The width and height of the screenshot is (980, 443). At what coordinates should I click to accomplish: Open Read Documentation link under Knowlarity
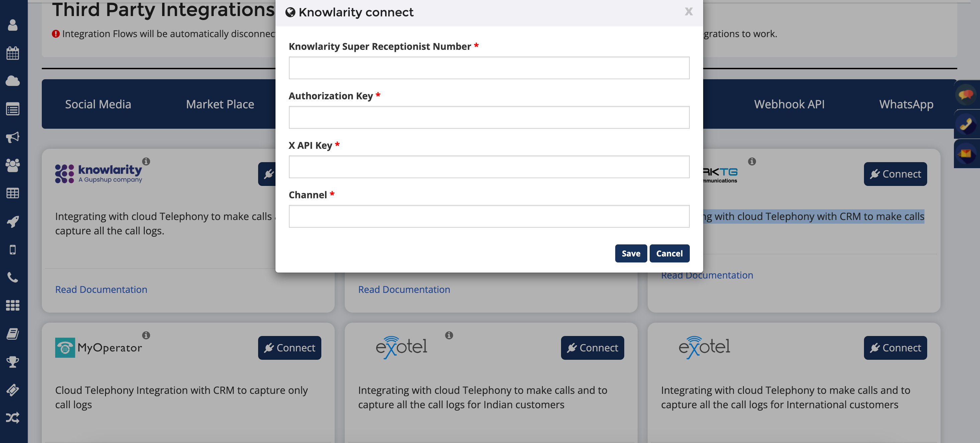click(x=101, y=290)
